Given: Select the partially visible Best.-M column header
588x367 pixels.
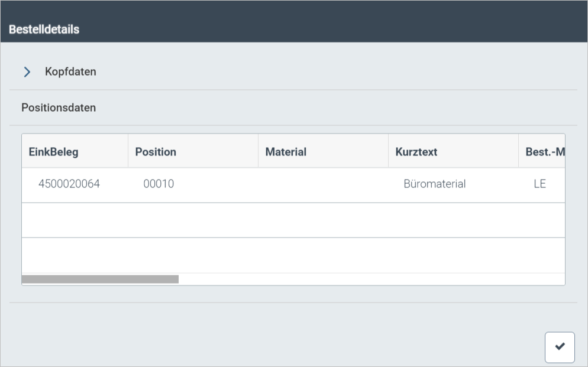Looking at the screenshot, I should [544, 152].
